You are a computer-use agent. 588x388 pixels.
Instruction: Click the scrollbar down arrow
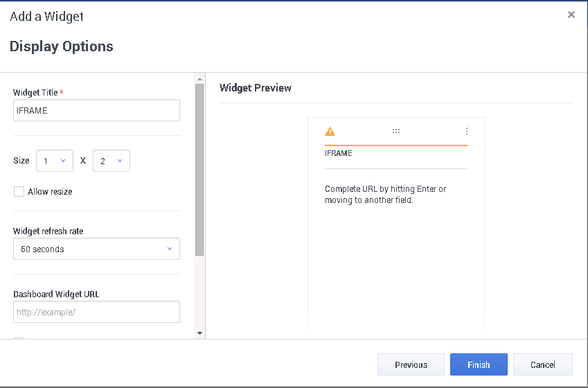click(199, 333)
